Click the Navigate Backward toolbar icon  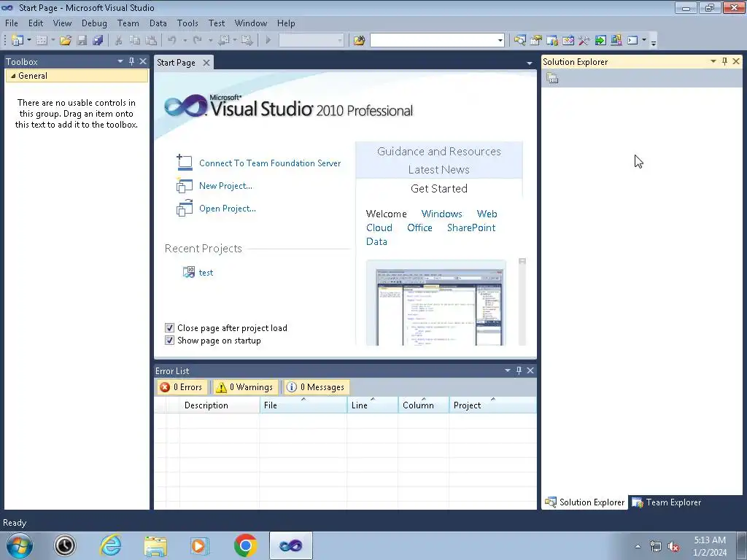(223, 41)
